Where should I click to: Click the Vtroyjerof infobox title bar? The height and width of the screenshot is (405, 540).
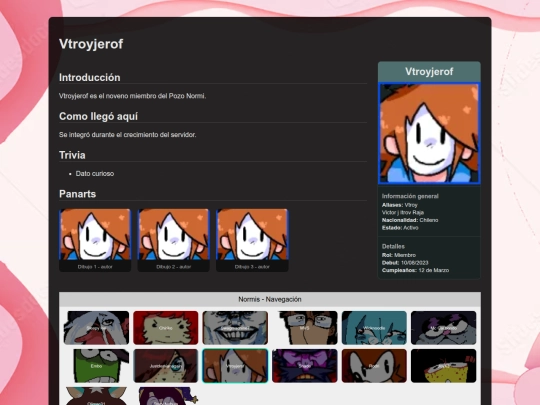(x=429, y=72)
